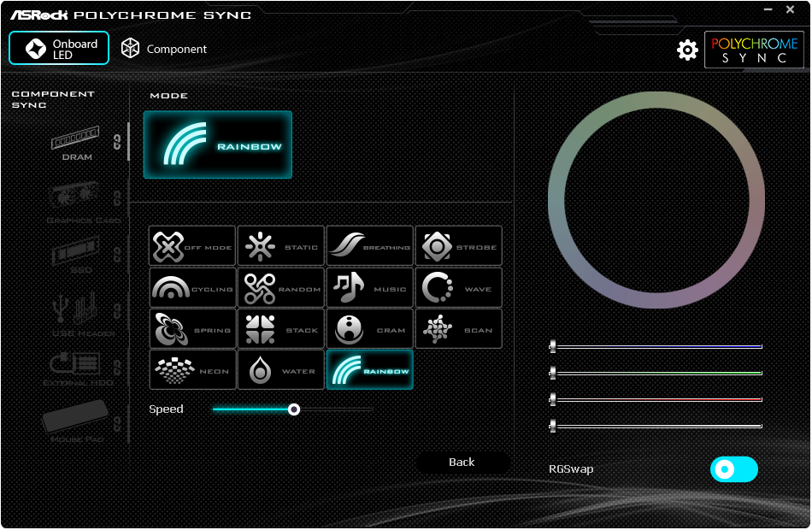
Task: Choose the Random lighting mode
Action: click(x=280, y=287)
